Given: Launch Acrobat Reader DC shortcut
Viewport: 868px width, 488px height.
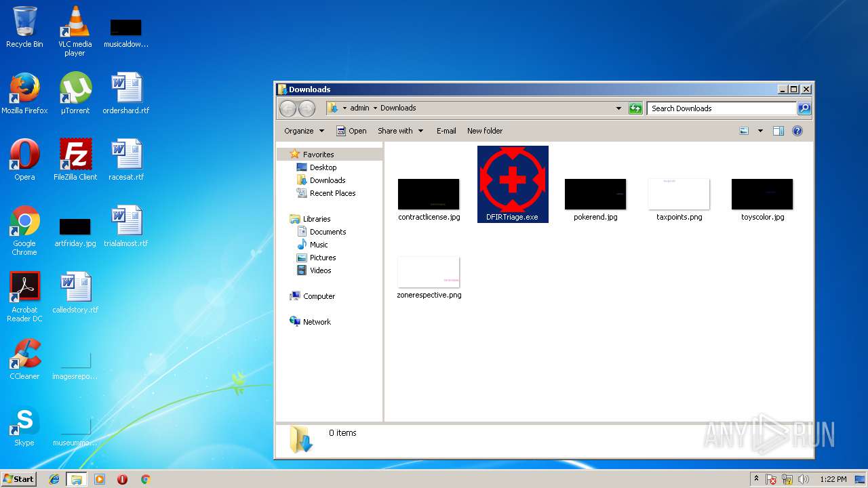Looking at the screenshot, I should [24, 297].
